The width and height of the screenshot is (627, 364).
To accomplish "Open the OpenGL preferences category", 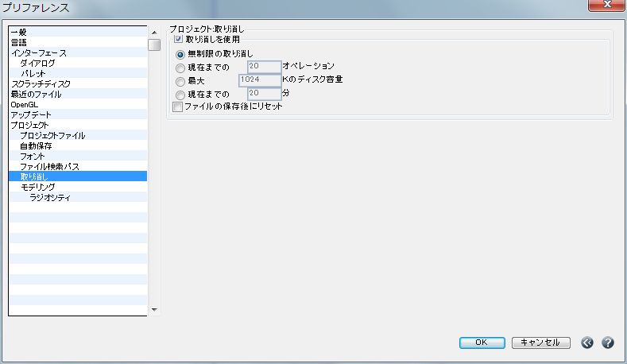I will click(x=78, y=105).
